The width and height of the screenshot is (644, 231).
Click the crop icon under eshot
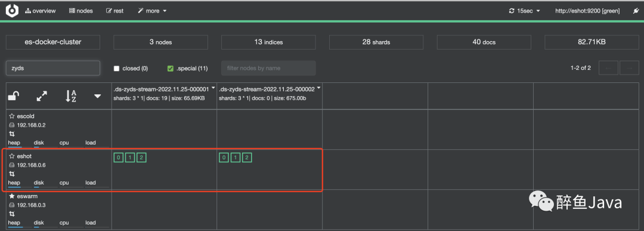(x=12, y=174)
